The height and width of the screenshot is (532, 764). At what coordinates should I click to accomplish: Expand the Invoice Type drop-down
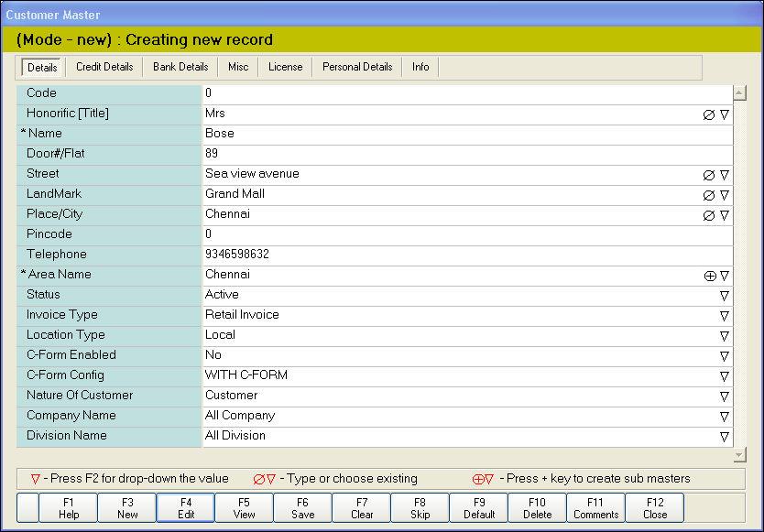point(724,316)
